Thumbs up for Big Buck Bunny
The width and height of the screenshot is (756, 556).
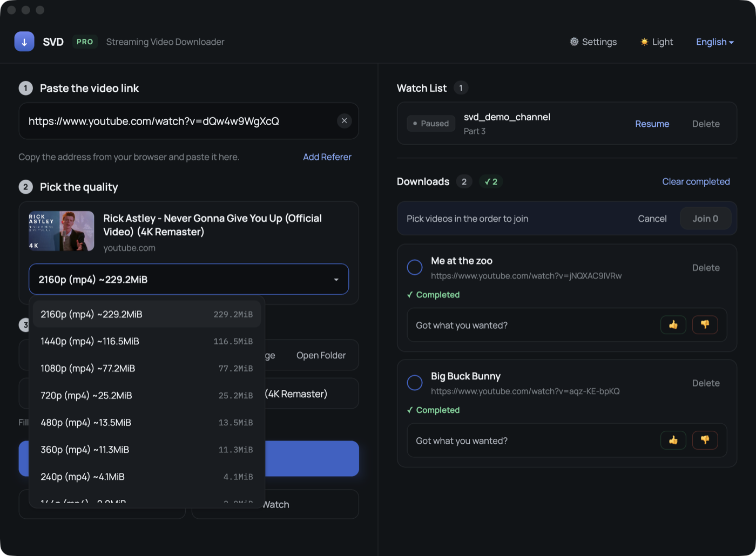click(673, 440)
